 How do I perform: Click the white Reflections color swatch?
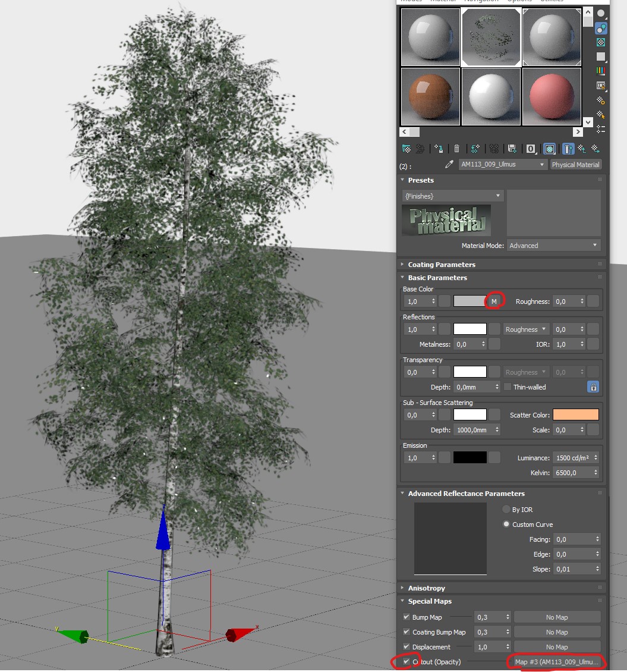(470, 329)
